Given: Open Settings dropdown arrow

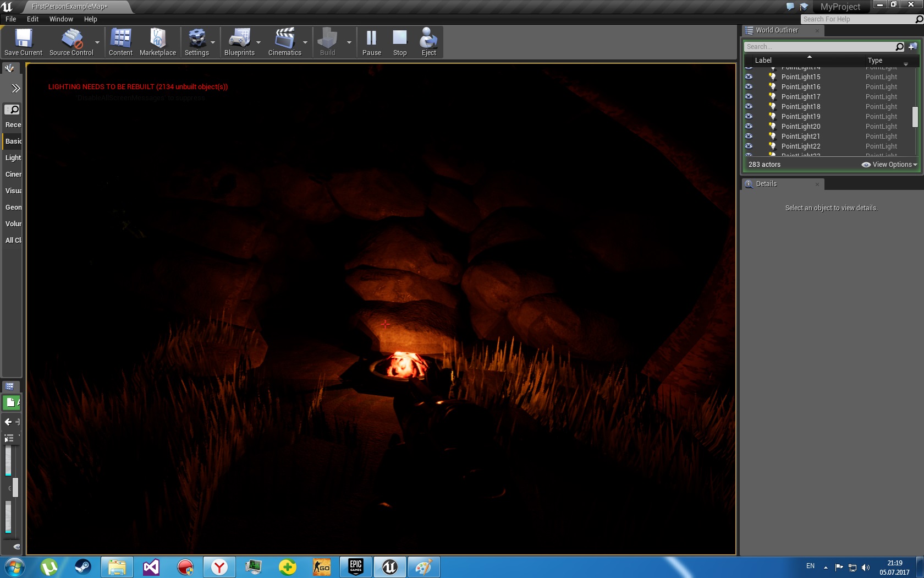Looking at the screenshot, I should (213, 42).
